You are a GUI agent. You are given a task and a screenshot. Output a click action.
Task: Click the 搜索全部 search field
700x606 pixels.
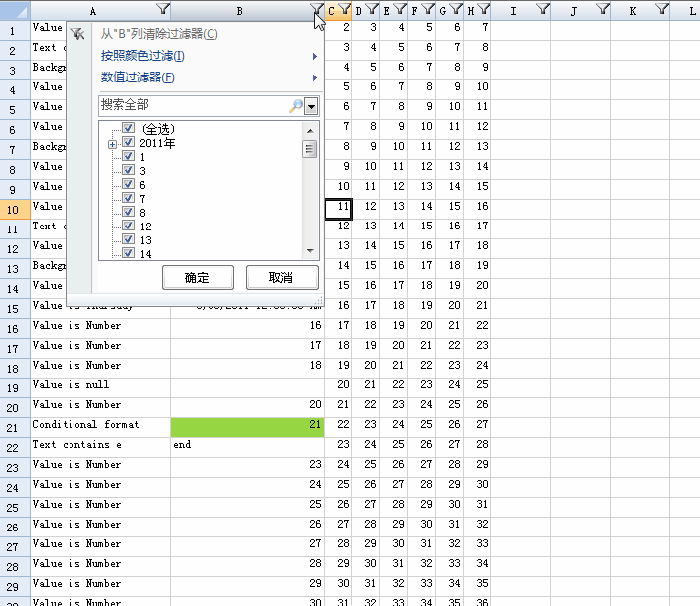coord(195,105)
